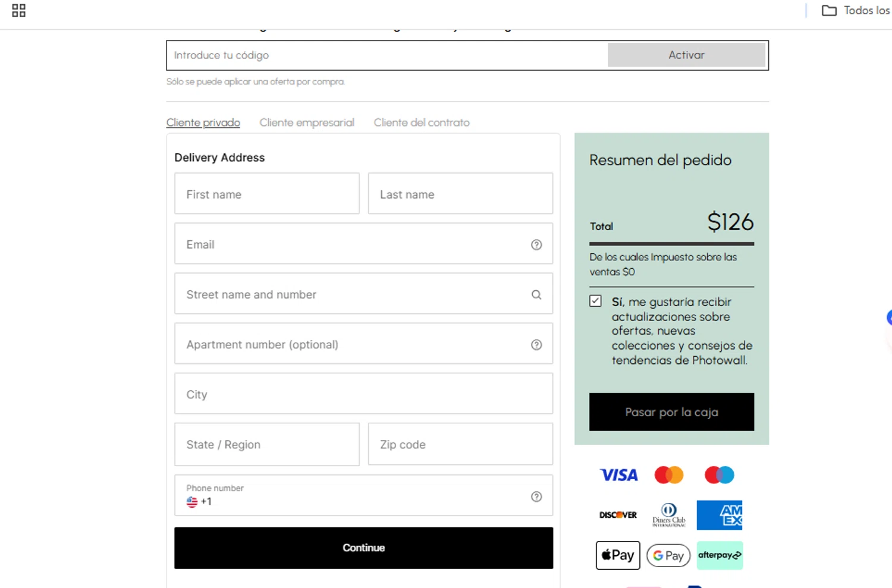Click the Apartment number help icon
Viewport: 892px width, 588px height.
536,345
